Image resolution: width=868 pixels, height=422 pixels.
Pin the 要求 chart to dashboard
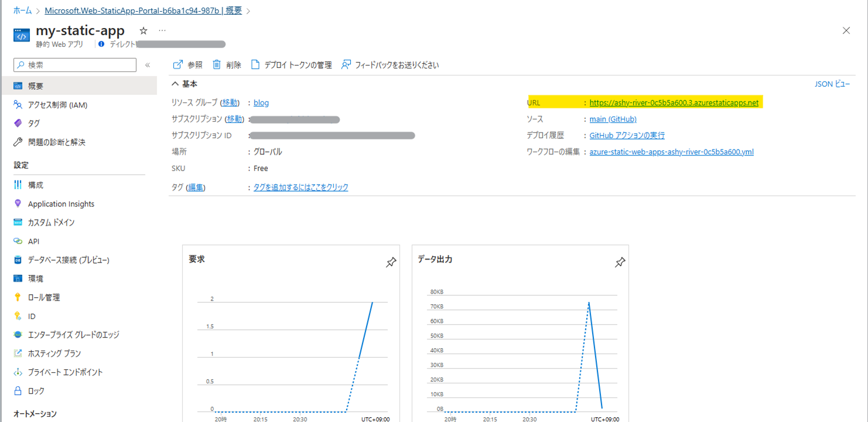coord(391,263)
